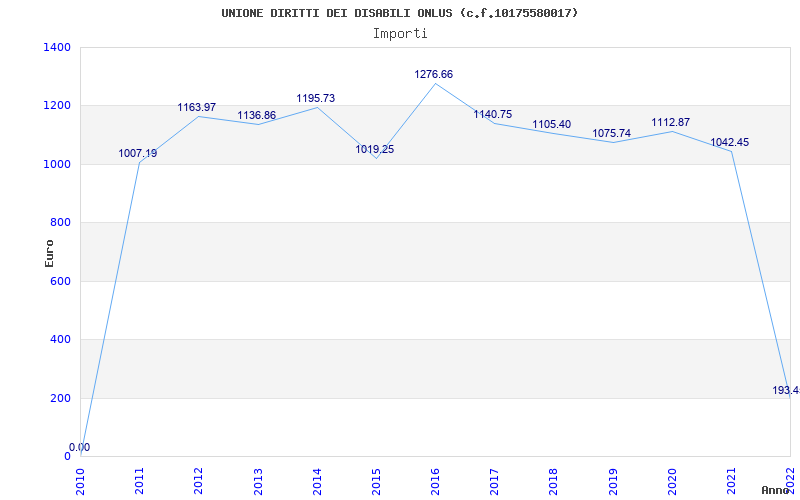The image size is (800, 500).
Task: Click the x-axis year 2010
Action: pos(81,482)
